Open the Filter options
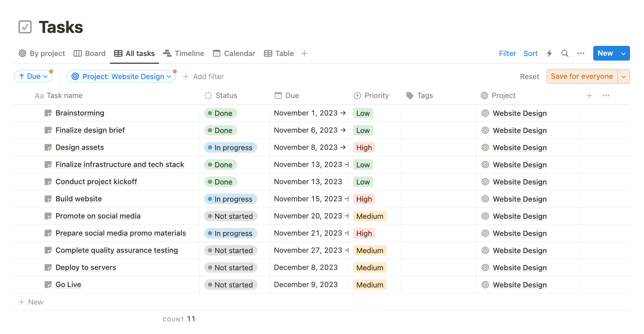644x334 pixels. (507, 53)
